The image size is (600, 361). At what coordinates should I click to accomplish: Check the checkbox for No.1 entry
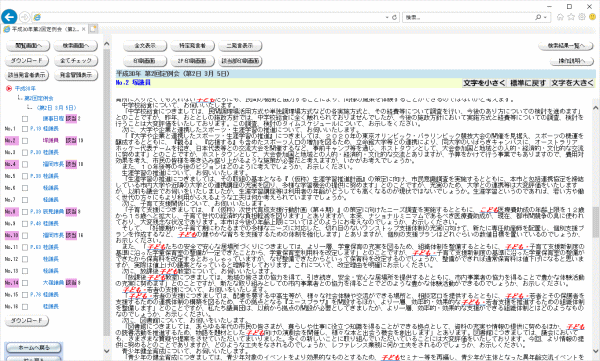25,129
